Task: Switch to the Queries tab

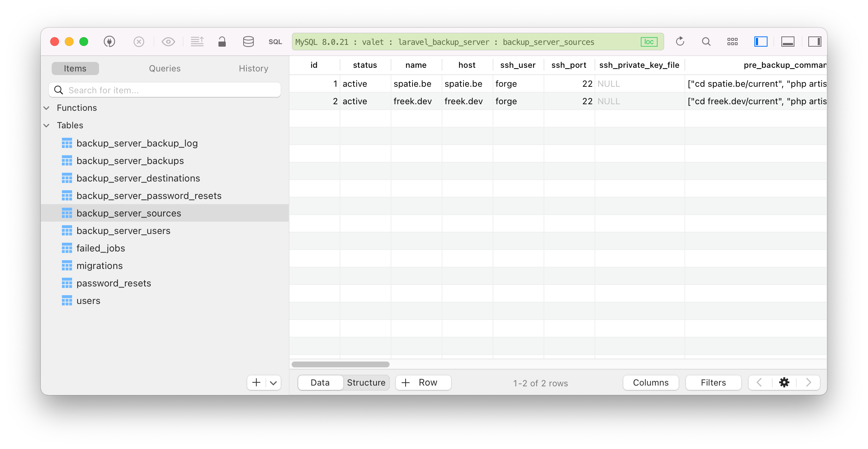Action: (165, 69)
